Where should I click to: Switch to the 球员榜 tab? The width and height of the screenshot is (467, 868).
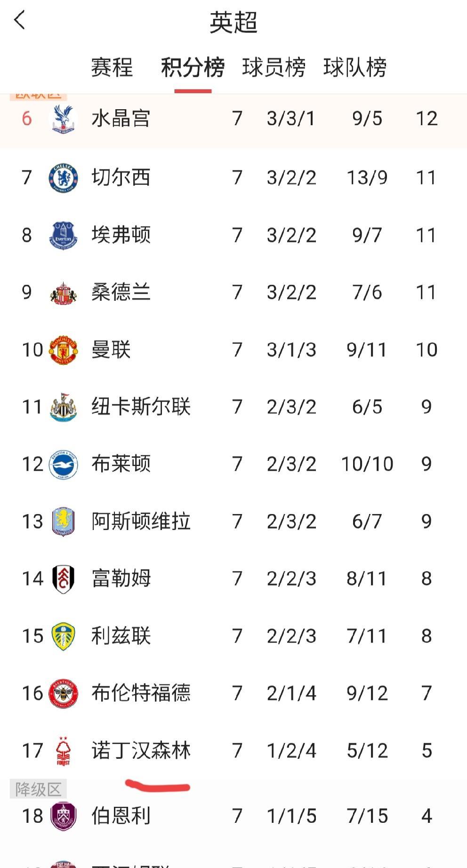click(x=274, y=67)
